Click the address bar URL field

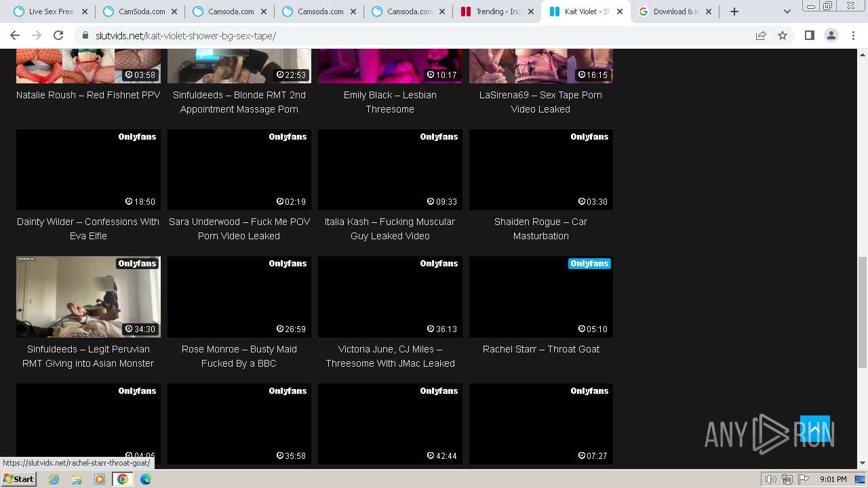point(414,35)
